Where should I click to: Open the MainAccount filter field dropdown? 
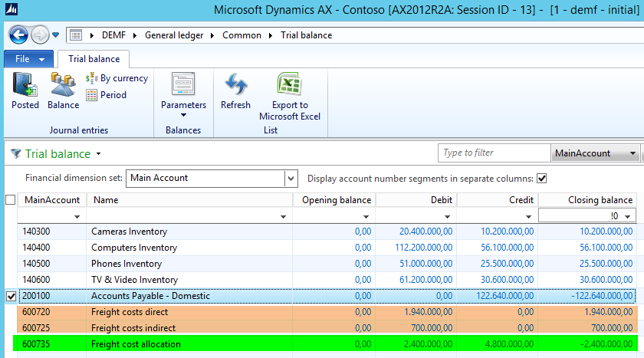pos(632,153)
